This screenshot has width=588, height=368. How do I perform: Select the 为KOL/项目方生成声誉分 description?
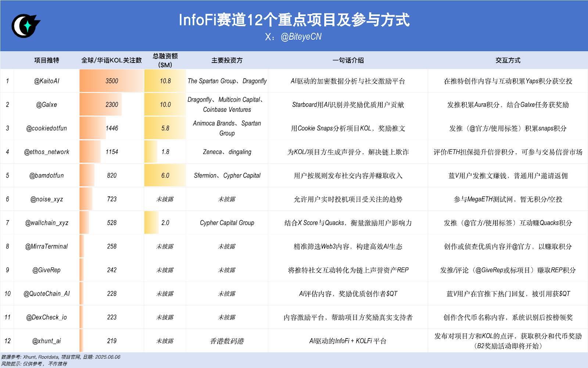pyautogui.click(x=348, y=152)
